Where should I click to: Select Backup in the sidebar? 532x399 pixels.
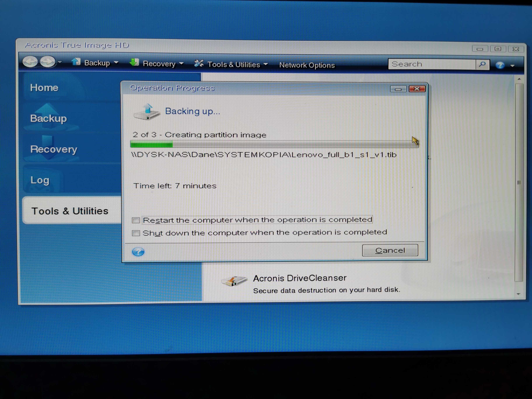click(x=48, y=118)
